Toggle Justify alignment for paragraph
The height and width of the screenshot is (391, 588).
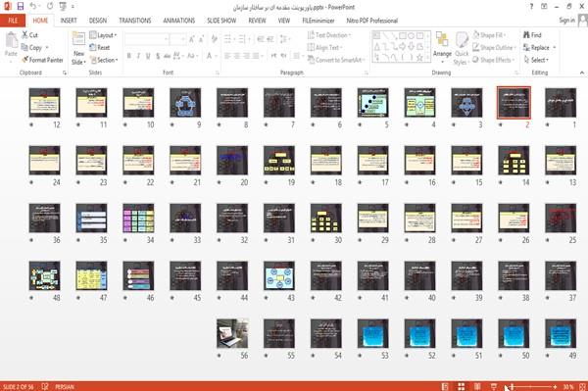pos(256,56)
